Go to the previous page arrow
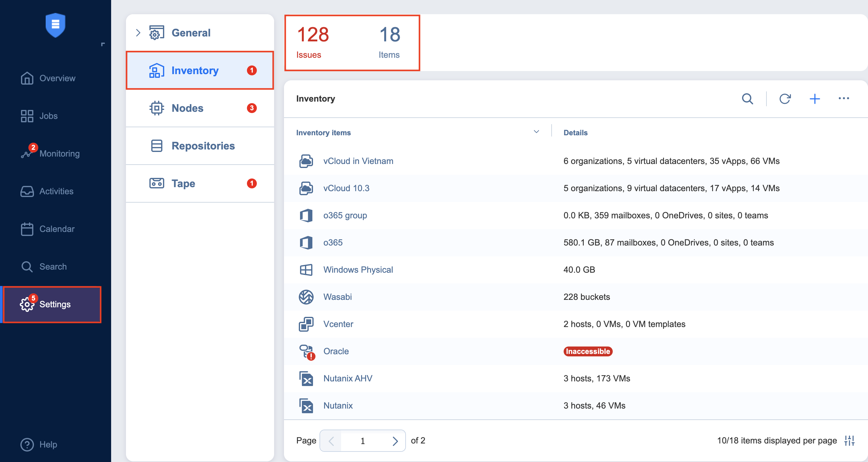The image size is (868, 462). click(x=331, y=441)
